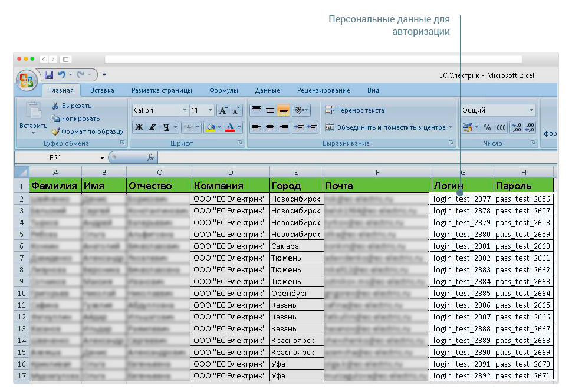
Task: Decrease decimal places icon
Action: click(530, 127)
